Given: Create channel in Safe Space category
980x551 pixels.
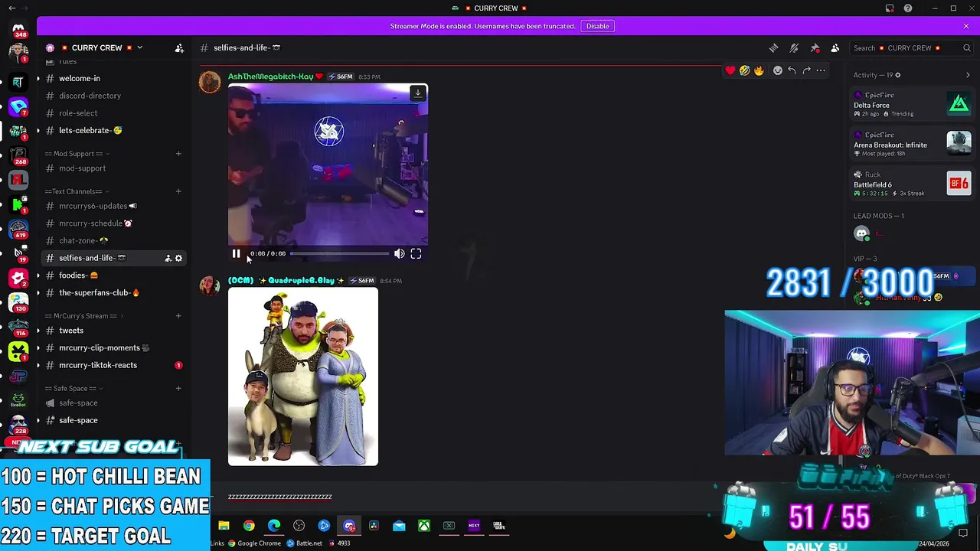Looking at the screenshot, I should coord(178,389).
